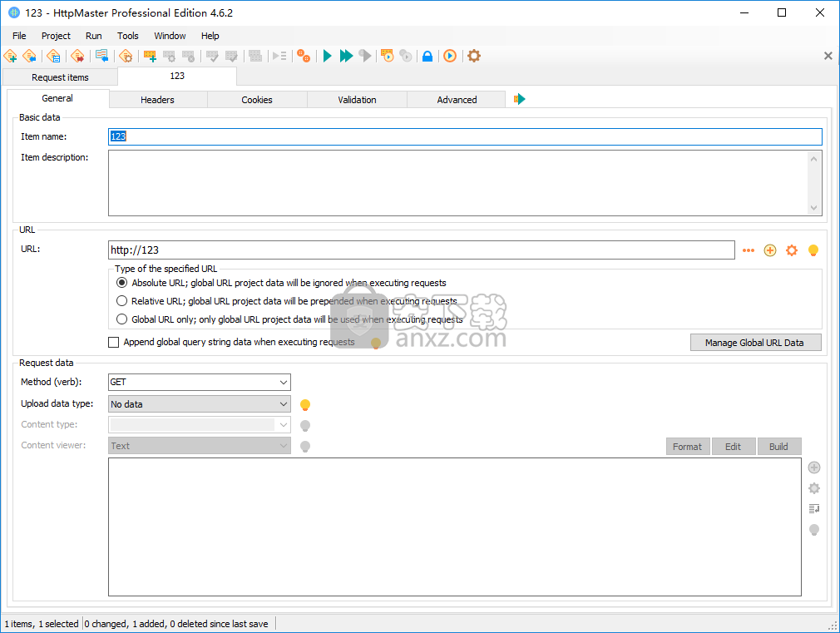Viewport: 840px width, 633px height.
Task: Click the blue lock toolbar icon
Action: (427, 56)
